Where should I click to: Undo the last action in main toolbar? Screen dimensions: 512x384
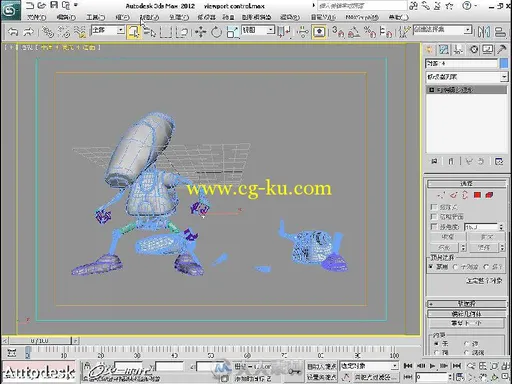pyautogui.click(x=13, y=32)
